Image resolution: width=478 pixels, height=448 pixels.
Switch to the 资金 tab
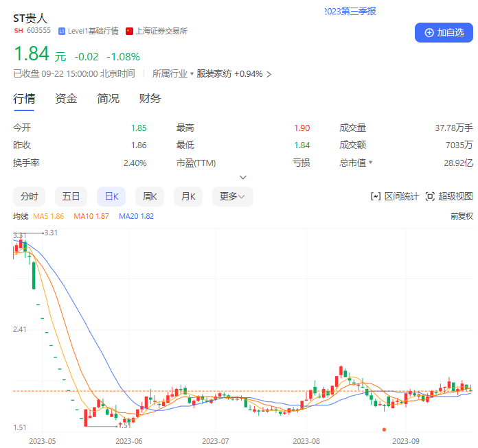tap(66, 99)
